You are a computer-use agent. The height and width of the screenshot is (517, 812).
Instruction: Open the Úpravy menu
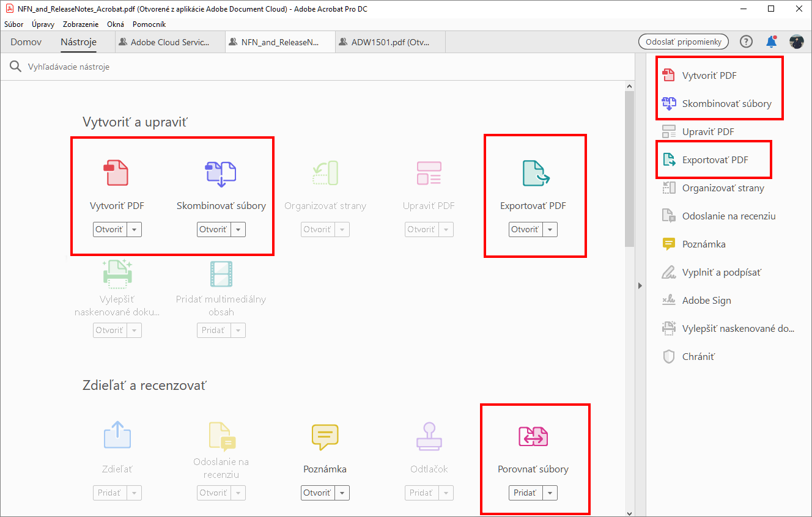(43, 24)
